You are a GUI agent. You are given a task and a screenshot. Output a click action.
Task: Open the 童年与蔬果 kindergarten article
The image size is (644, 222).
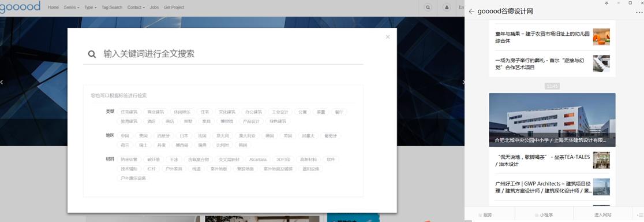(x=552, y=37)
